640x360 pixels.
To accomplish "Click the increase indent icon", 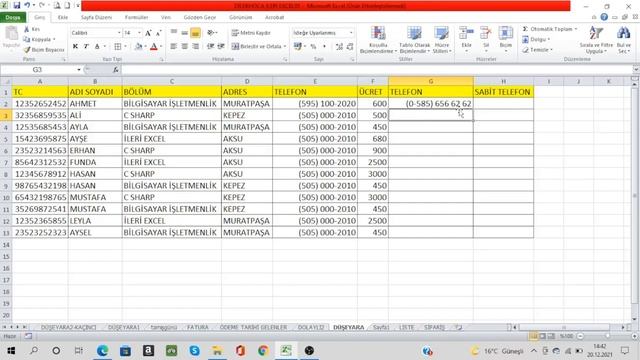I will click(x=221, y=47).
